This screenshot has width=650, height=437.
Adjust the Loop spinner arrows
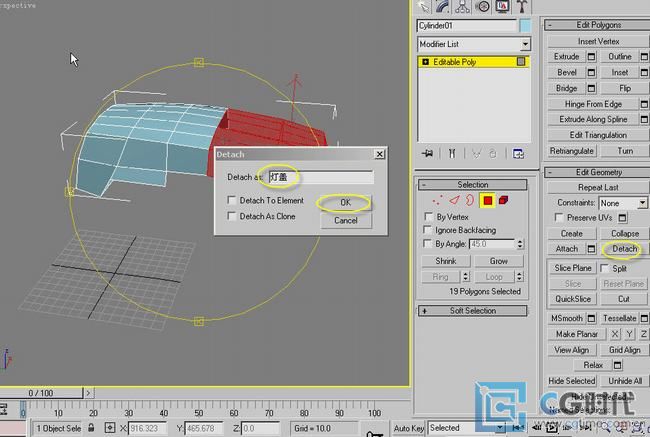point(519,277)
